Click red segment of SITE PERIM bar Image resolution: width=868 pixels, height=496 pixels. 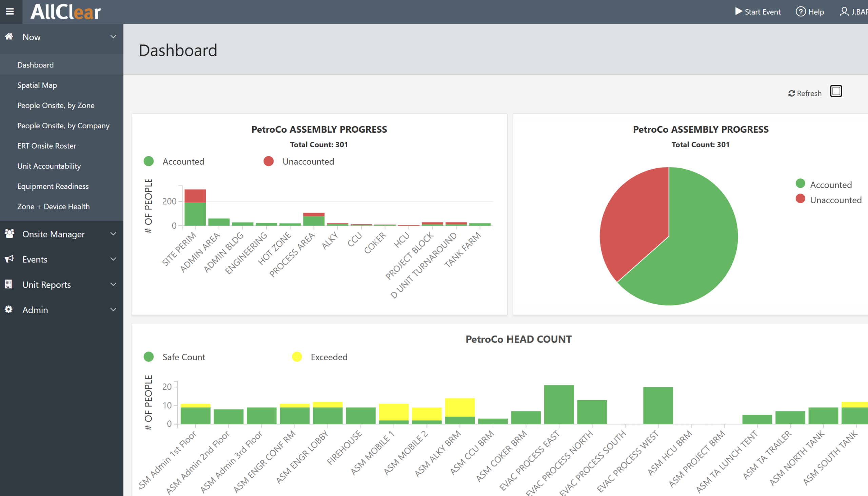tap(195, 196)
